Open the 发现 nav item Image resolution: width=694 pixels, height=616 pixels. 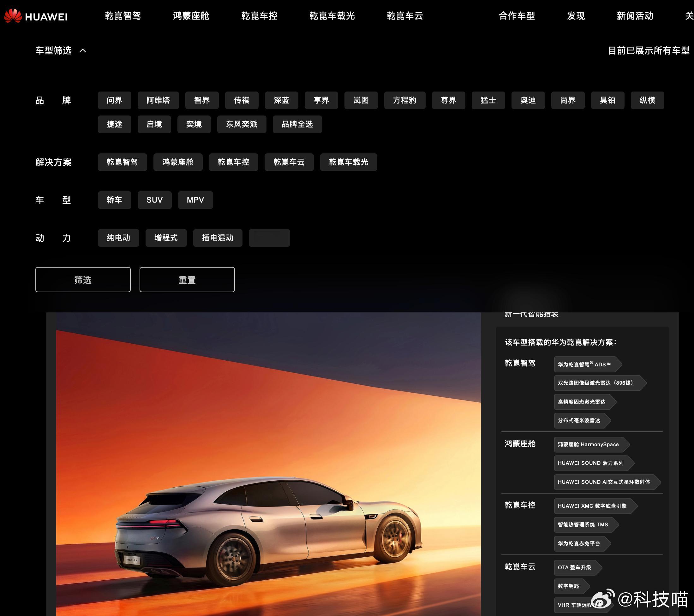pos(576,16)
